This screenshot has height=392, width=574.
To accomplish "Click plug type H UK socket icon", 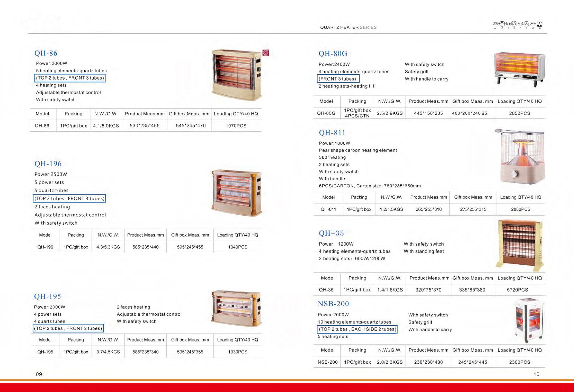I will pyautogui.click(x=540, y=24).
